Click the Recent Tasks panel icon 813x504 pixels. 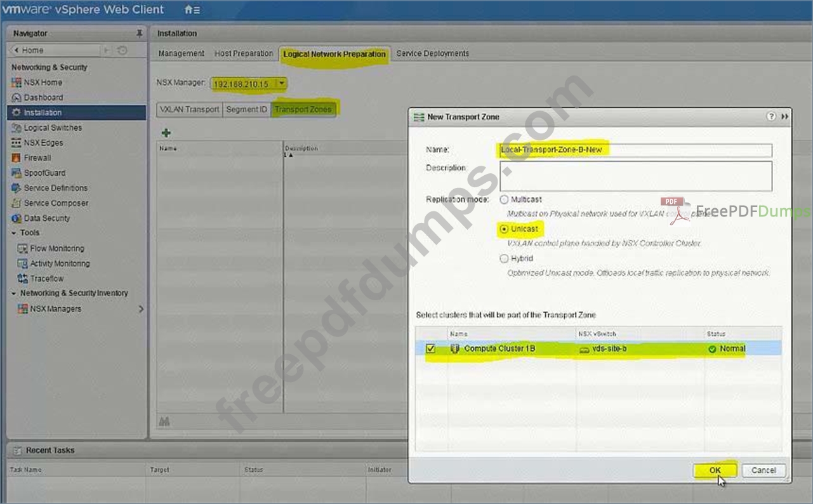coord(17,450)
